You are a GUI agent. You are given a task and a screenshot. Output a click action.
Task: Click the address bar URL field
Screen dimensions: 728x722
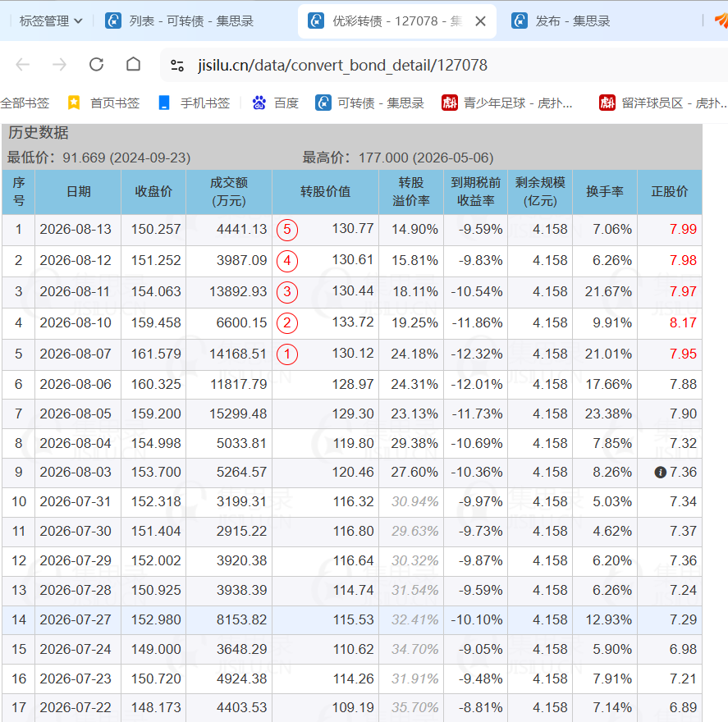coord(342,66)
